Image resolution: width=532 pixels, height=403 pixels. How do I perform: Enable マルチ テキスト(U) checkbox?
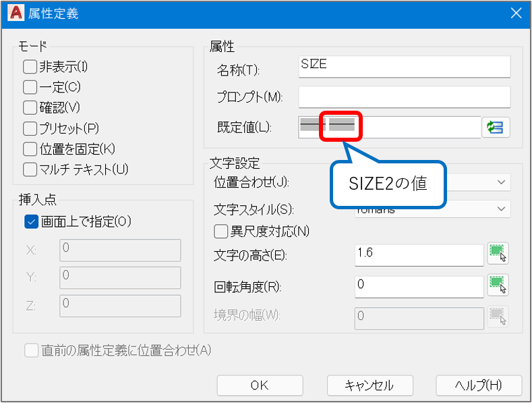(x=30, y=169)
